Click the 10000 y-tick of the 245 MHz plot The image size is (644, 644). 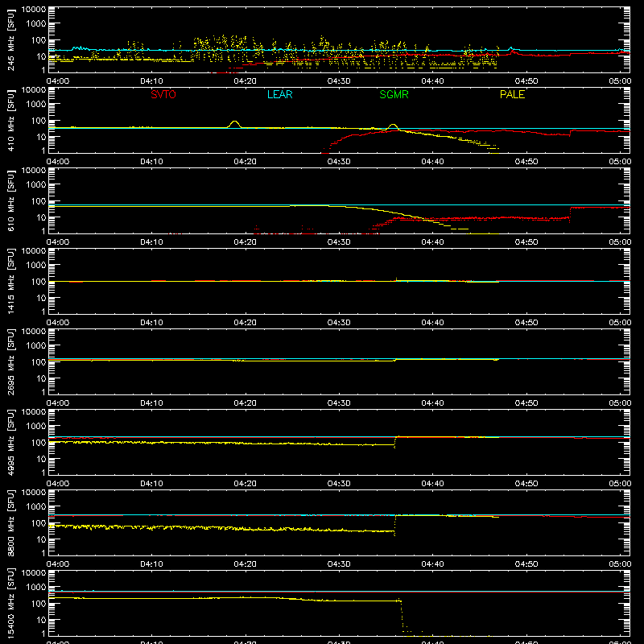point(34,10)
